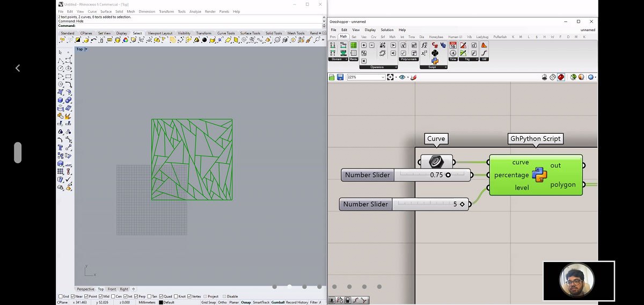Click the VB script component icon
This screenshot has width=644, height=305.
(x=443, y=46)
